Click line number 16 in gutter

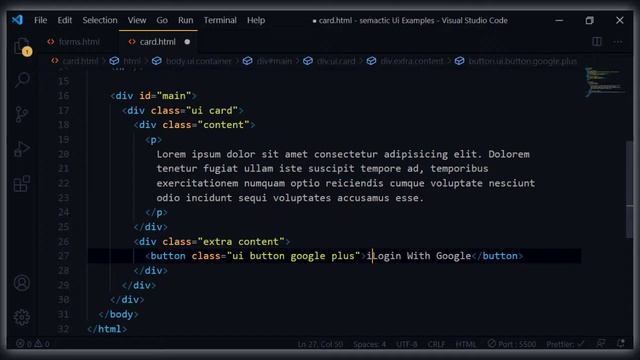64,96
